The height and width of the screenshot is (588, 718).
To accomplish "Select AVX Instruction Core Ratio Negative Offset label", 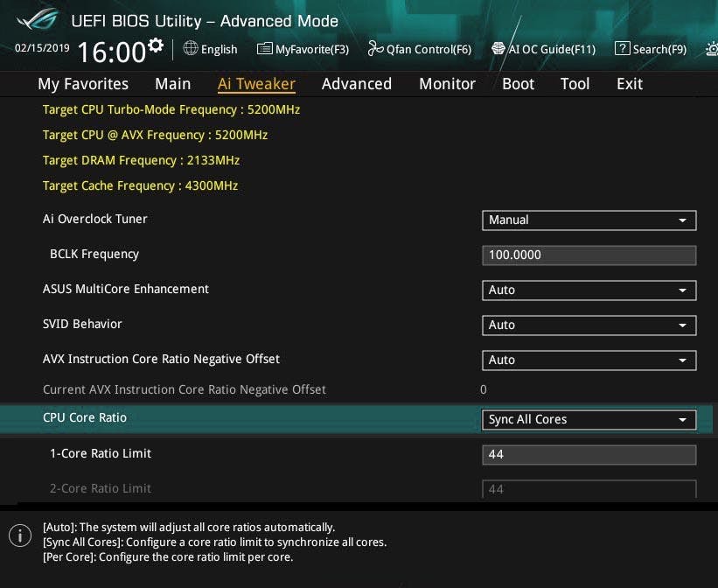I will 161,359.
